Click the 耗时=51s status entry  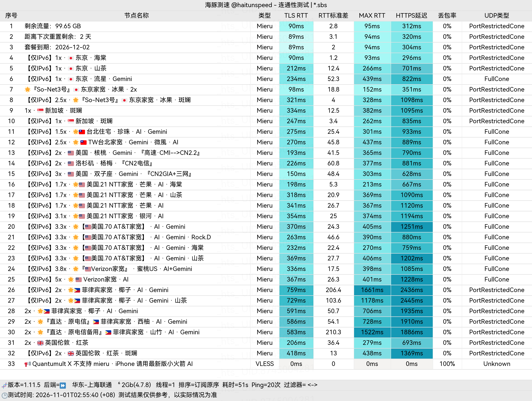tap(235, 385)
